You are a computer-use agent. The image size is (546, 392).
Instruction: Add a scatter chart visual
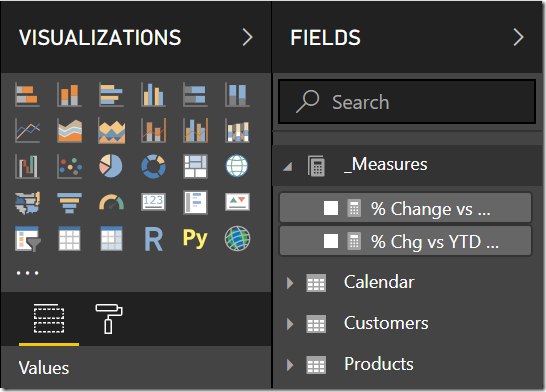pos(70,166)
